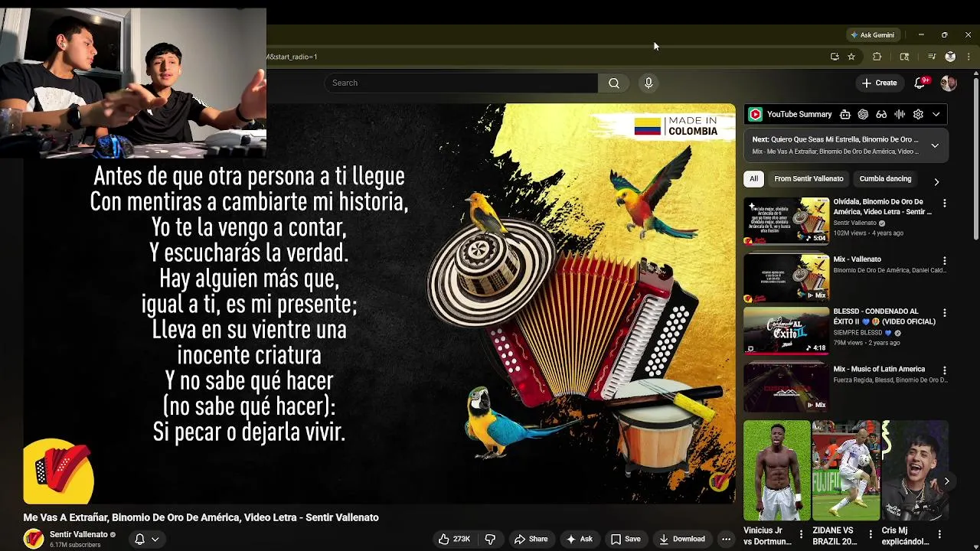Image resolution: width=980 pixels, height=551 pixels.
Task: Open the Olvídala, Binomio De Oro title
Action: 883,207
